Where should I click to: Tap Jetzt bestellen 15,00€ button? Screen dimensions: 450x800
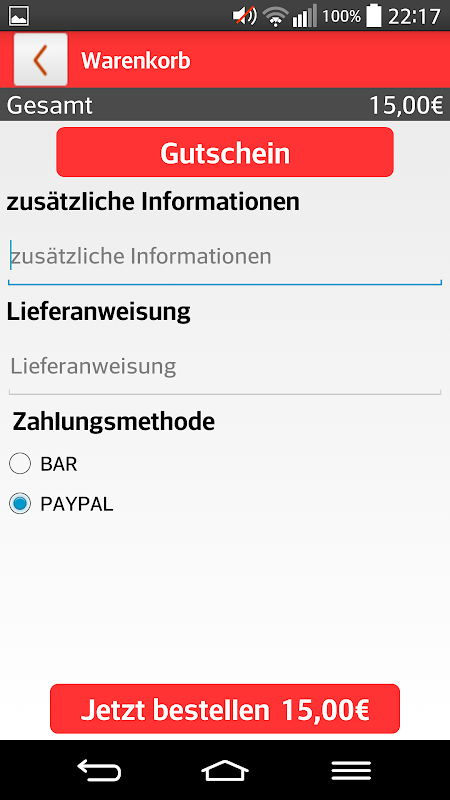(x=225, y=709)
